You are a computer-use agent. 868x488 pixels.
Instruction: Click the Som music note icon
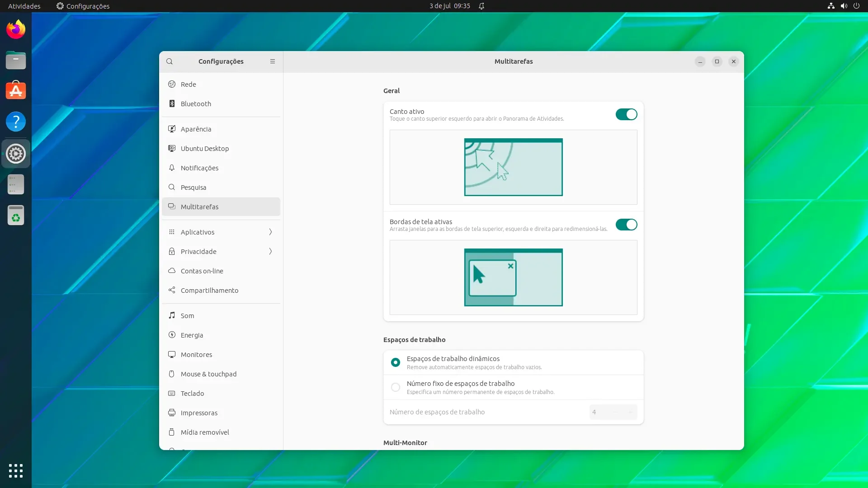172,315
